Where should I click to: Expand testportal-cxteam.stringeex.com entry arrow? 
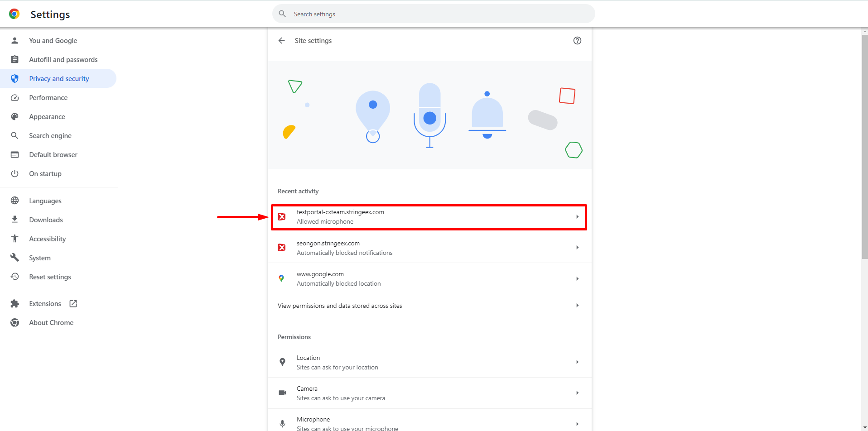tap(577, 217)
